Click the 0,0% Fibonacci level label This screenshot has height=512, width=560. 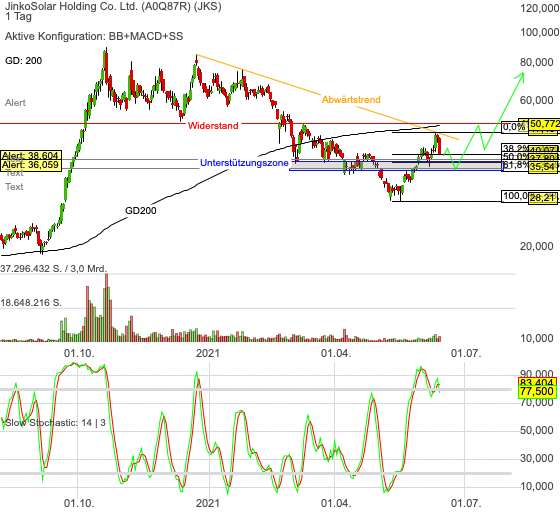[514, 127]
